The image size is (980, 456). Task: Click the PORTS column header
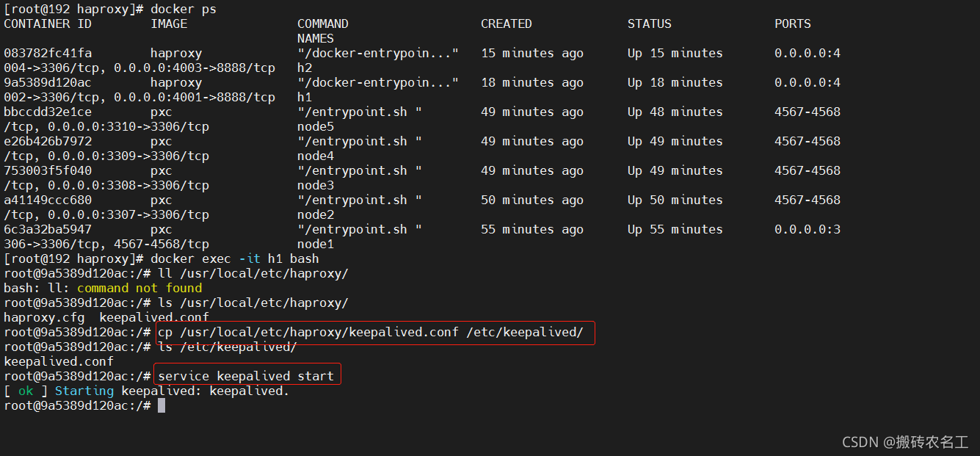pyautogui.click(x=793, y=23)
